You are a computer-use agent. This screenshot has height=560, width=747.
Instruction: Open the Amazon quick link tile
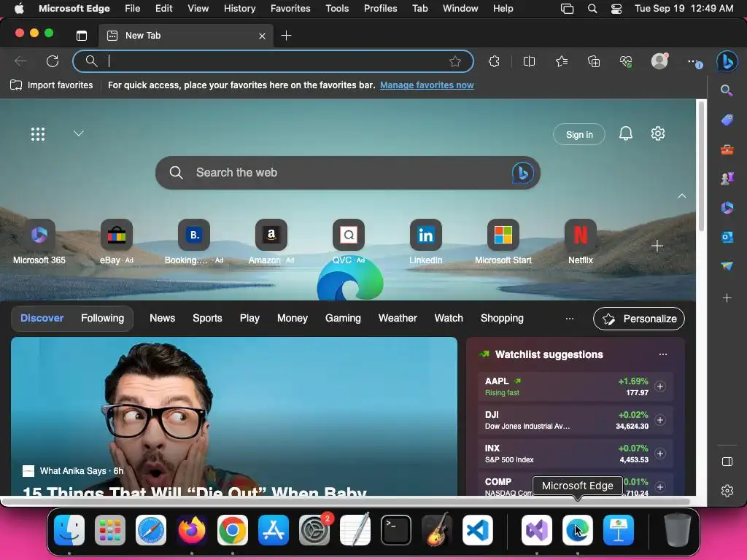coord(271,241)
